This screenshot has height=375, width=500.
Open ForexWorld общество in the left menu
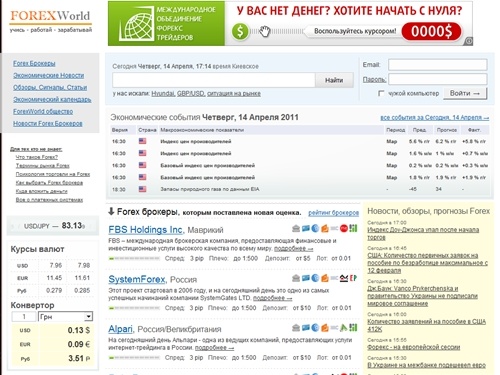[43, 111]
